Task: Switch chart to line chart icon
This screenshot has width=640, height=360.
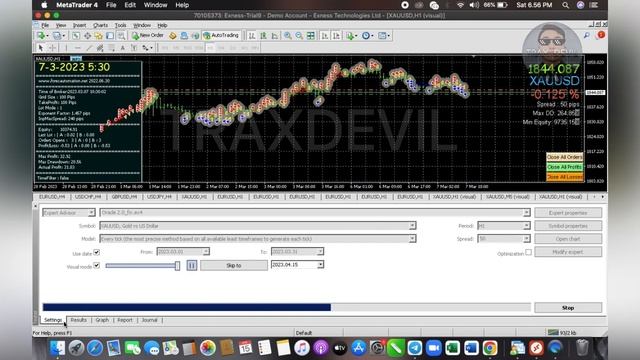Action: [x=275, y=36]
